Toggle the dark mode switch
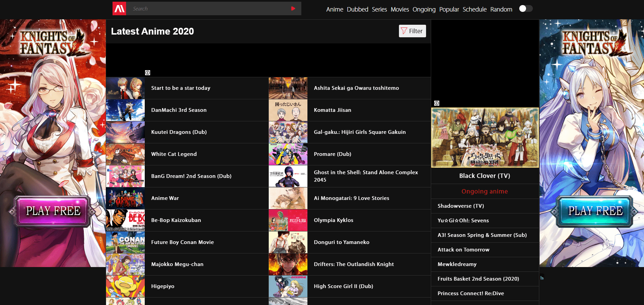 pos(526,8)
